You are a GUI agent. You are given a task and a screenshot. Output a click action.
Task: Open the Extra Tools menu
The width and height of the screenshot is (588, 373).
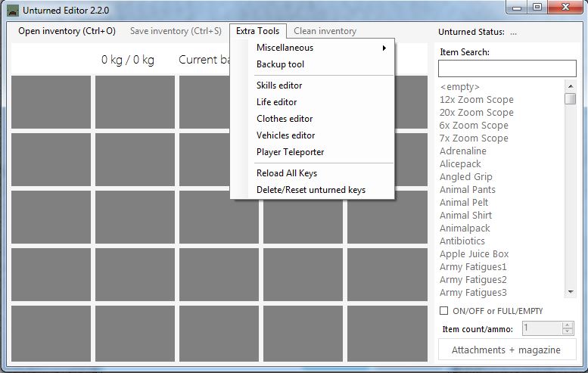pos(258,31)
